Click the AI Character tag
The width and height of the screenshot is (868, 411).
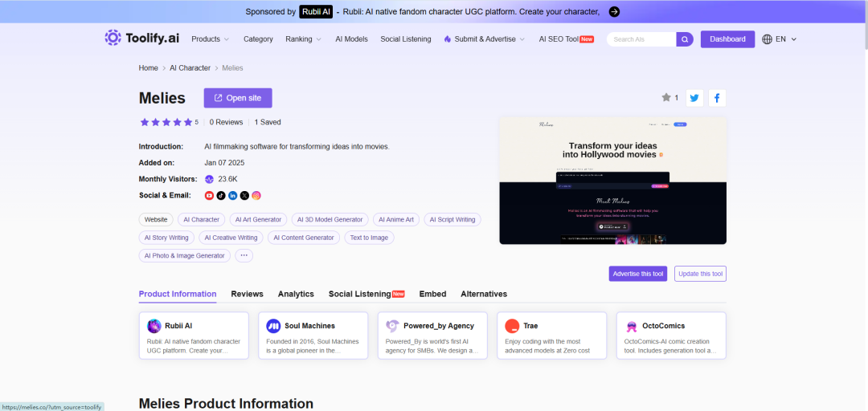[x=202, y=220]
